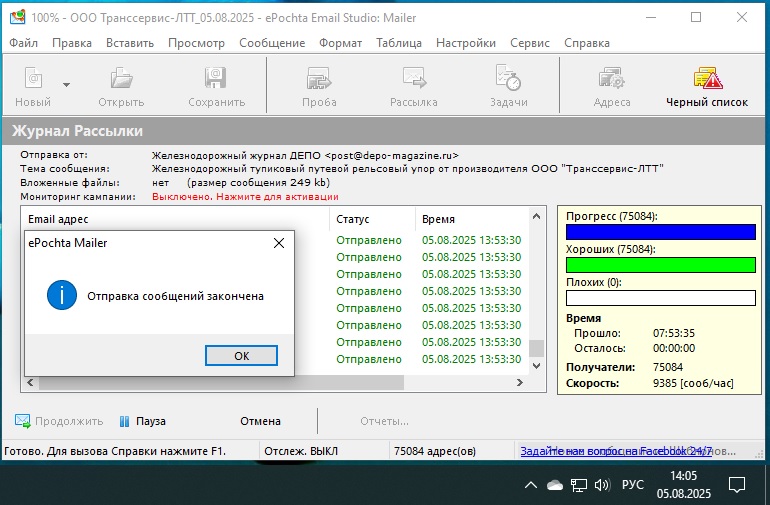Click the OneDrive cloud tray icon

(x=554, y=485)
